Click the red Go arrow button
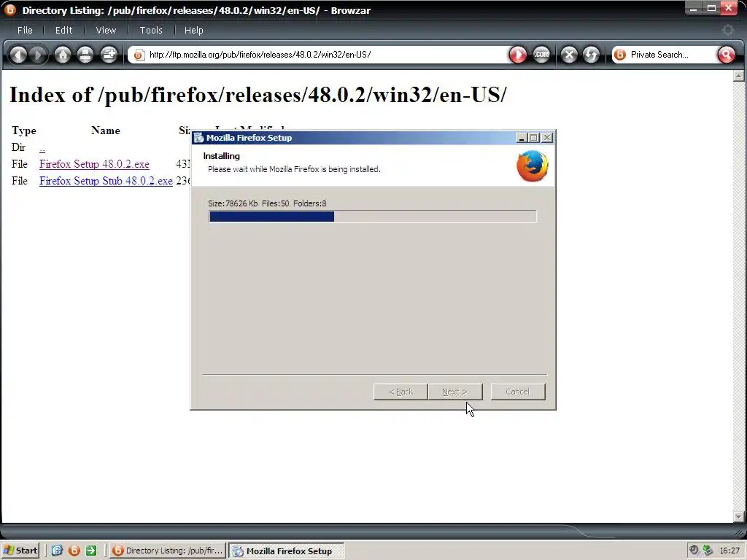Screen dimensions: 747x560 pos(518,55)
